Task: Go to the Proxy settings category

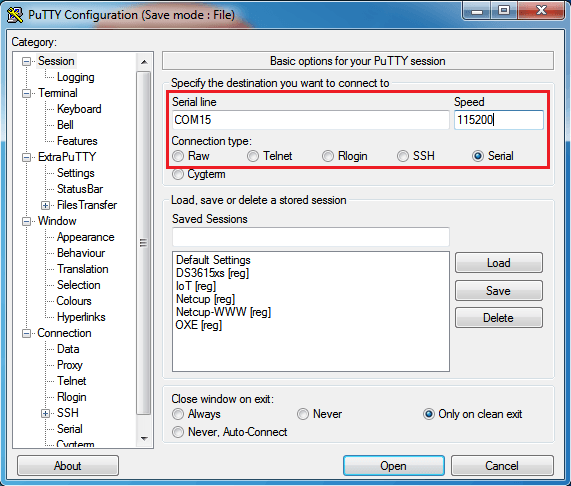Action: 70,365
